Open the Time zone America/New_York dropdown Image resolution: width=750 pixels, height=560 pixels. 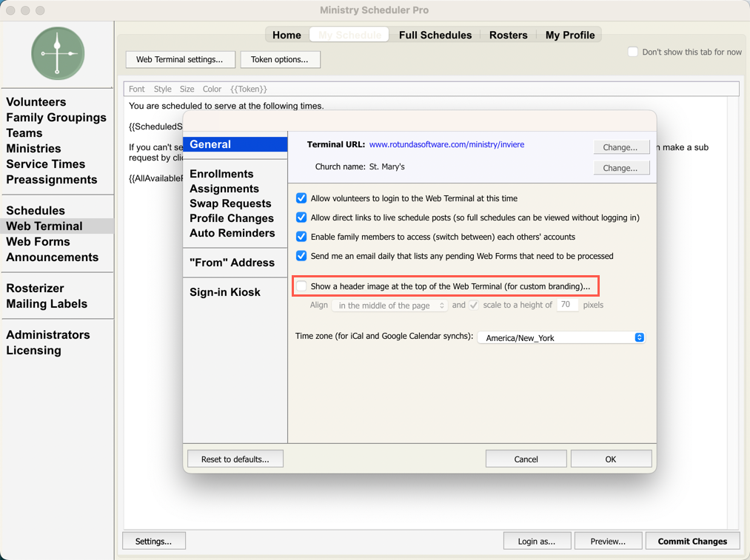pyautogui.click(x=561, y=338)
